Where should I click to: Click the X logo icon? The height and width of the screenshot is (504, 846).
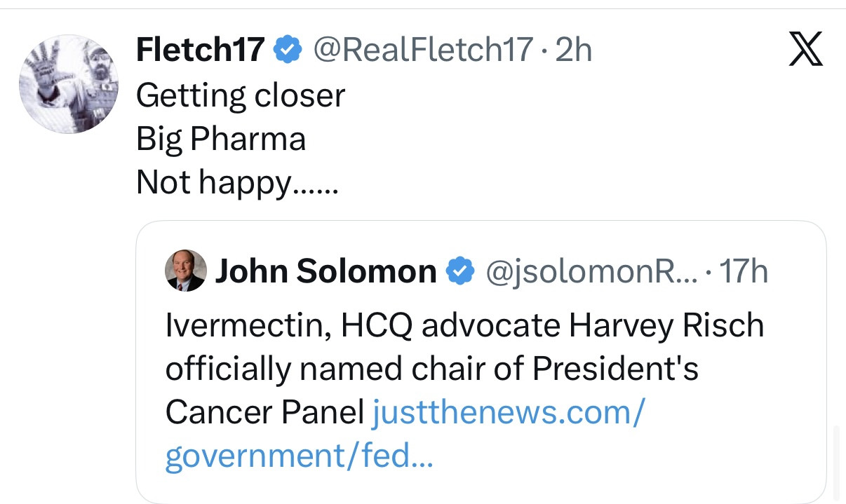pos(805,50)
